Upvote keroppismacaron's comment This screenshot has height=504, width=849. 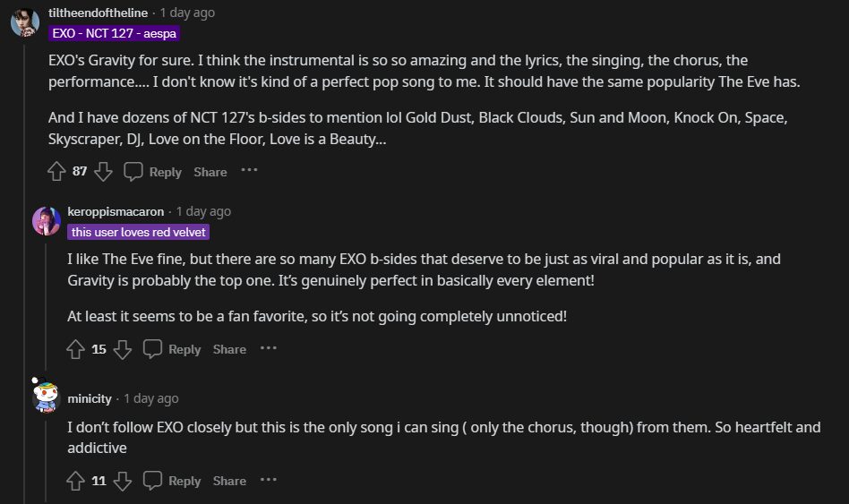pos(76,348)
